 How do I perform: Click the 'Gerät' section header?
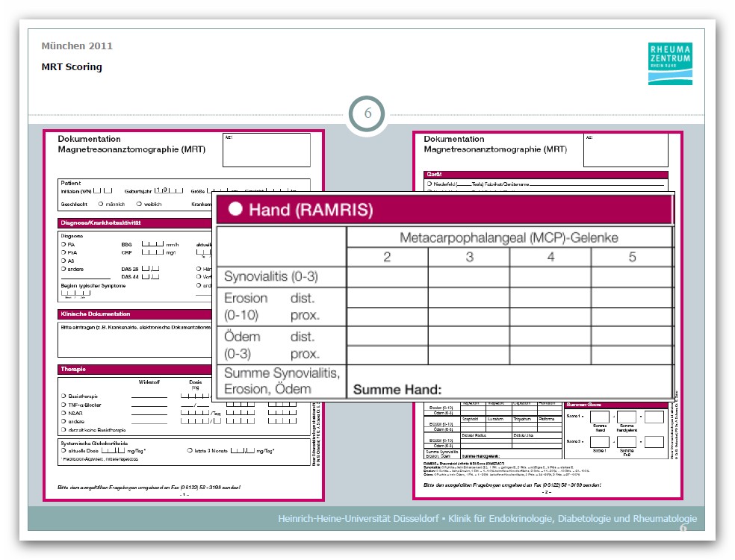(545, 174)
